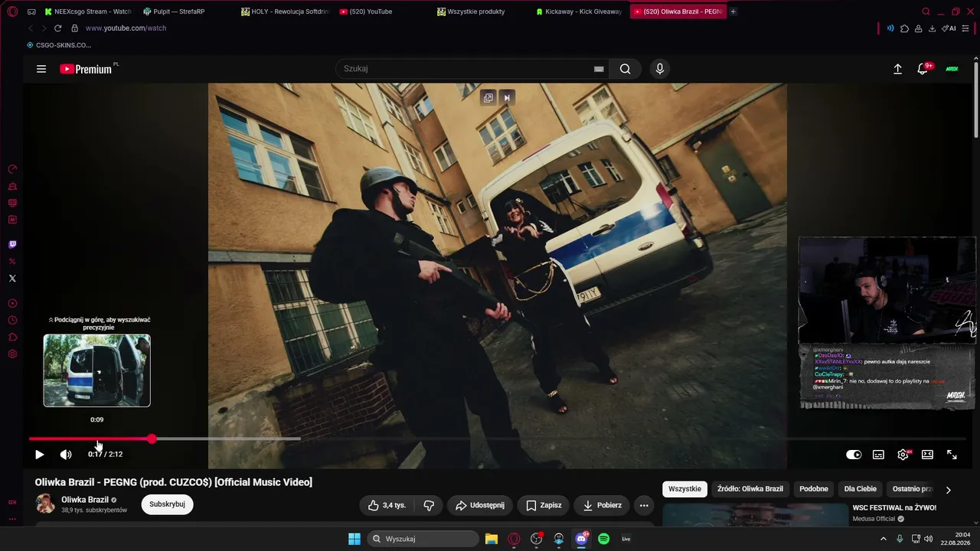Open video player settings gear
This screenshot has height=551, width=980.
(x=903, y=455)
